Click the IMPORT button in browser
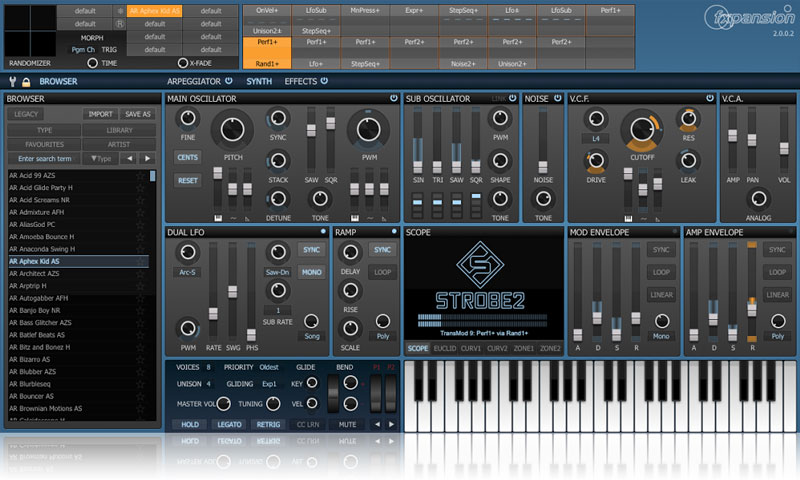This screenshot has height=480, width=800. (100, 114)
